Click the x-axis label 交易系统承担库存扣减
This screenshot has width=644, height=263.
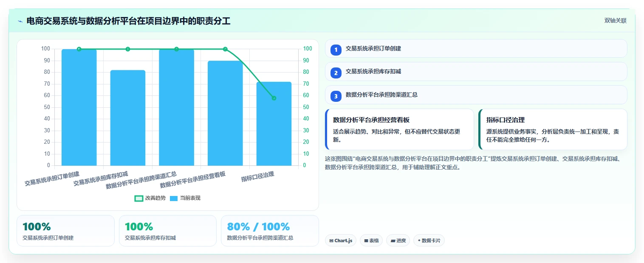101,179
